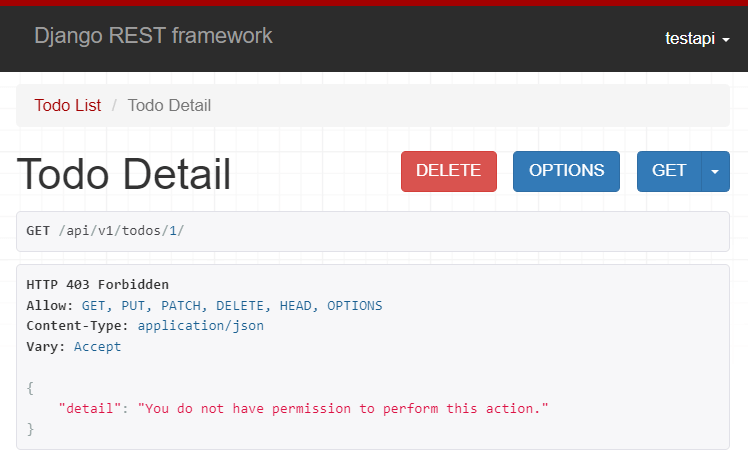Click the /api/v1/todos/1/ request path
The height and width of the screenshot is (460, 748).
pos(121,231)
